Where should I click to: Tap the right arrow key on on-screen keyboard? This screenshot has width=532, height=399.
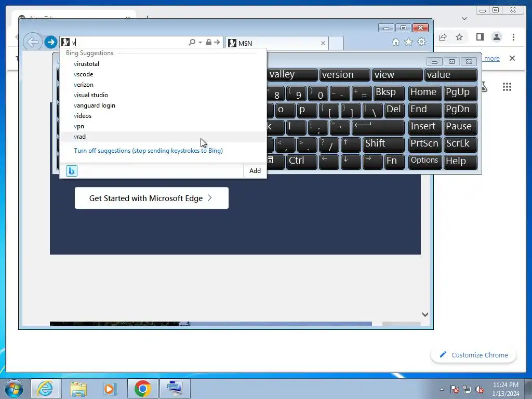click(373, 162)
